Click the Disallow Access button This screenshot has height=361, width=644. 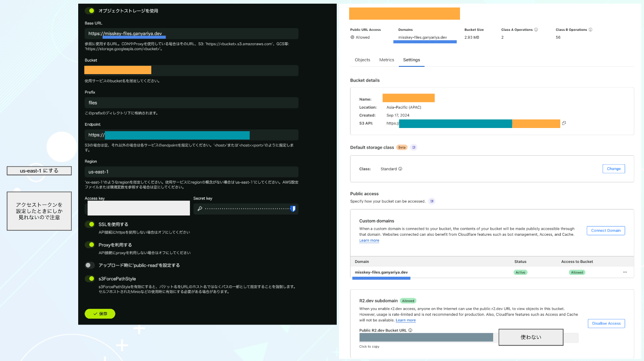tap(606, 323)
